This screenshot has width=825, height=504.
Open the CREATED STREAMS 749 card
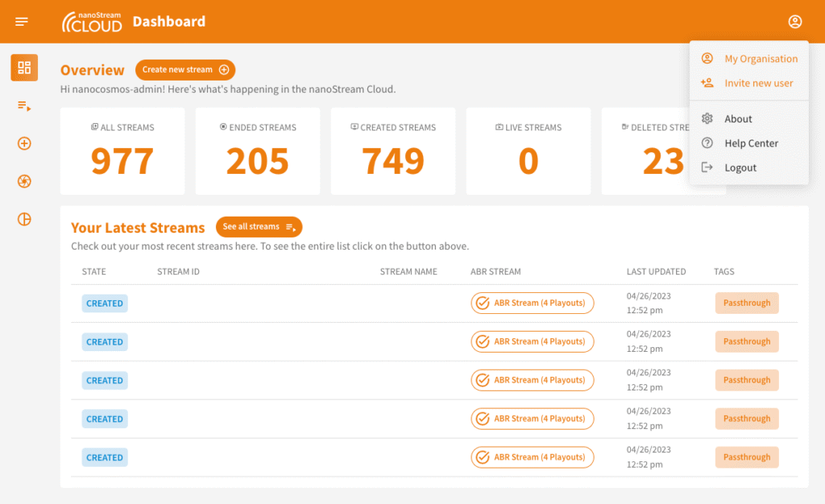[393, 151]
